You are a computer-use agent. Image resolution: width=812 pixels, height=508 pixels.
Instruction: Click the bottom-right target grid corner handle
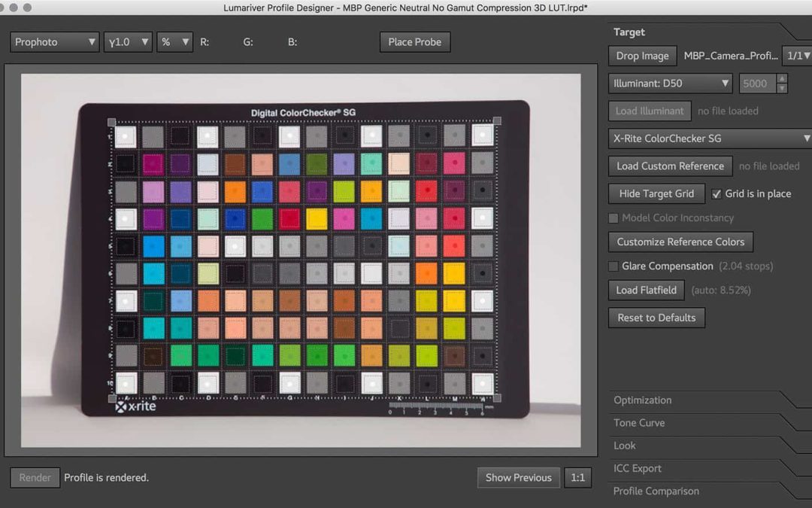[495, 397]
